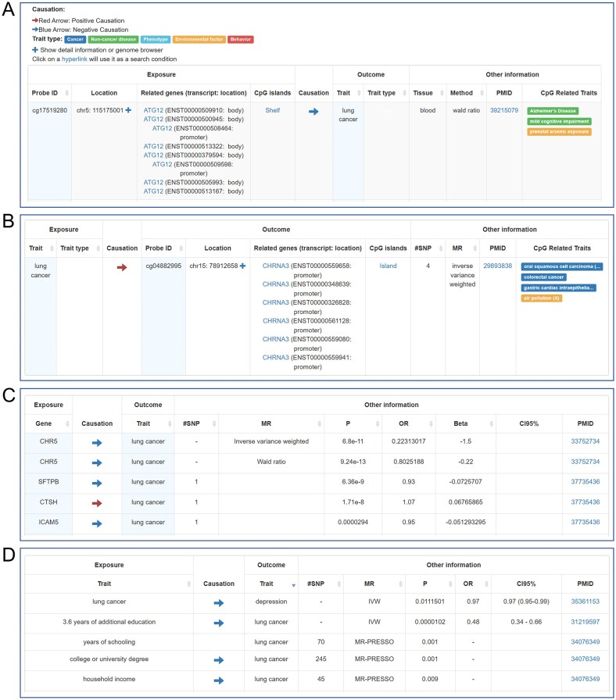Sort panel A table by Probe ID
This screenshot has width=616, height=700.
[66, 93]
